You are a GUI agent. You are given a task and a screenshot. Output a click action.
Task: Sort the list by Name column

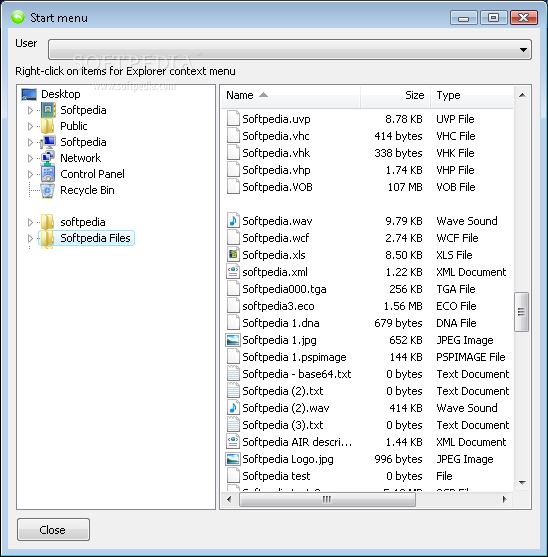click(291, 96)
